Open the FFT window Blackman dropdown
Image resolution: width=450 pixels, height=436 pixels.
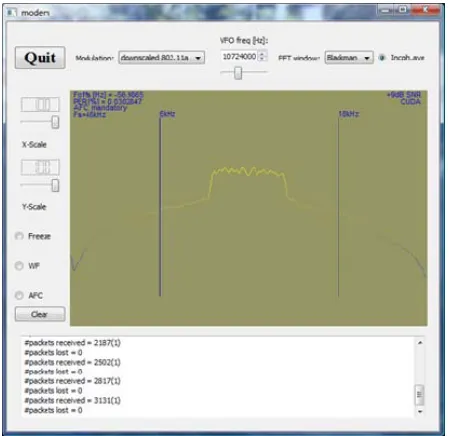point(349,58)
